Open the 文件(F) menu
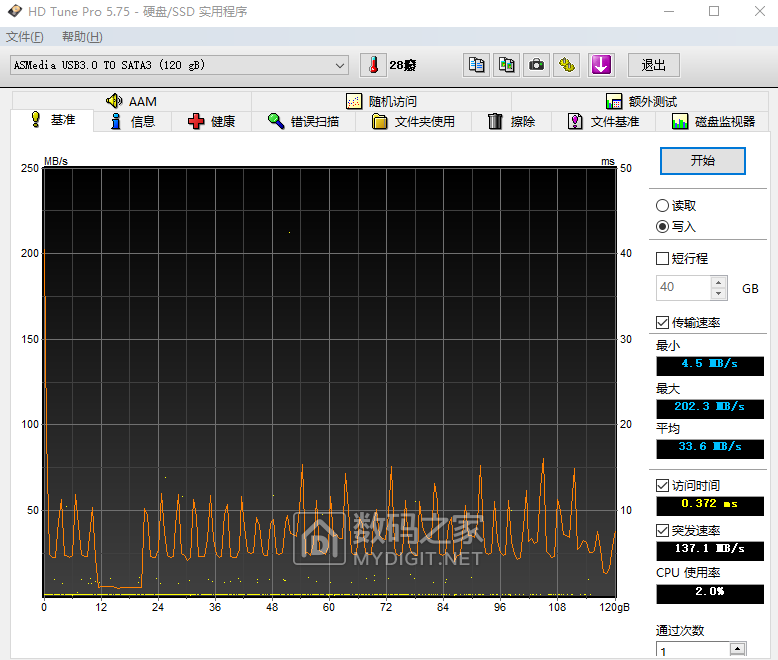The width and height of the screenshot is (778, 660). [x=25, y=37]
